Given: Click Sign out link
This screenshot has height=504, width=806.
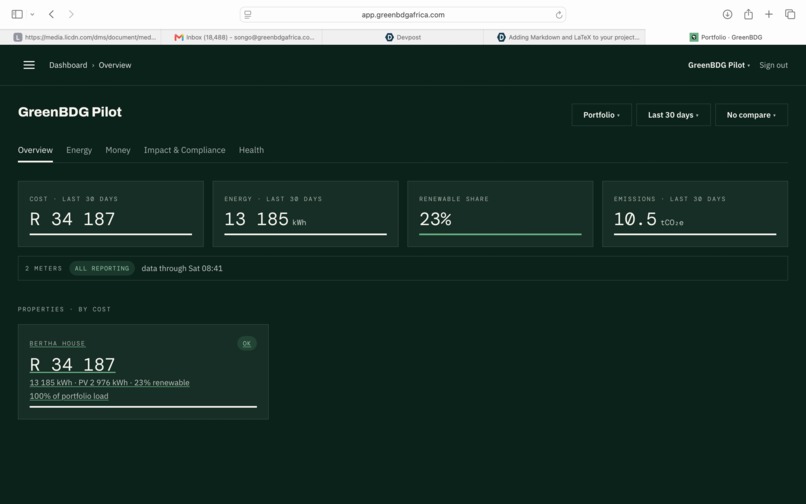Looking at the screenshot, I should tap(773, 65).
